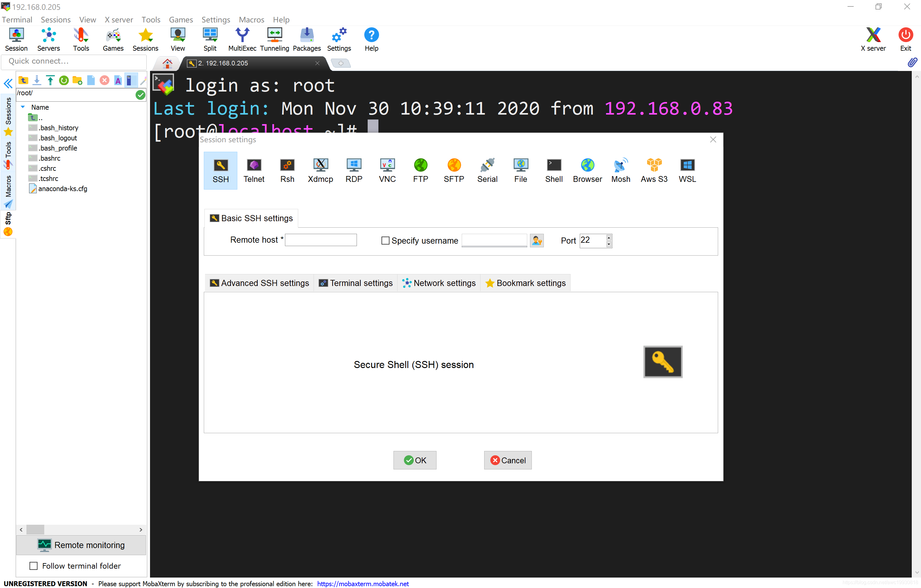
Task: Collapse the sidebar with double chevron
Action: 8,83
